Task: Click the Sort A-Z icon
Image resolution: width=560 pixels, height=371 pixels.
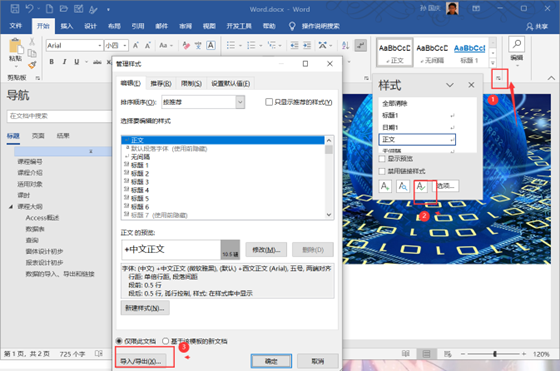Action: [x=345, y=45]
